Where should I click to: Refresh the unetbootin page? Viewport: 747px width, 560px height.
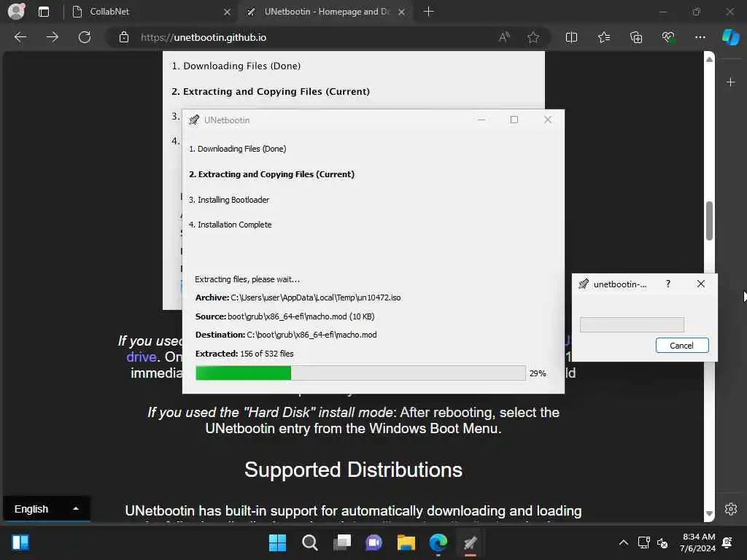pyautogui.click(x=85, y=37)
